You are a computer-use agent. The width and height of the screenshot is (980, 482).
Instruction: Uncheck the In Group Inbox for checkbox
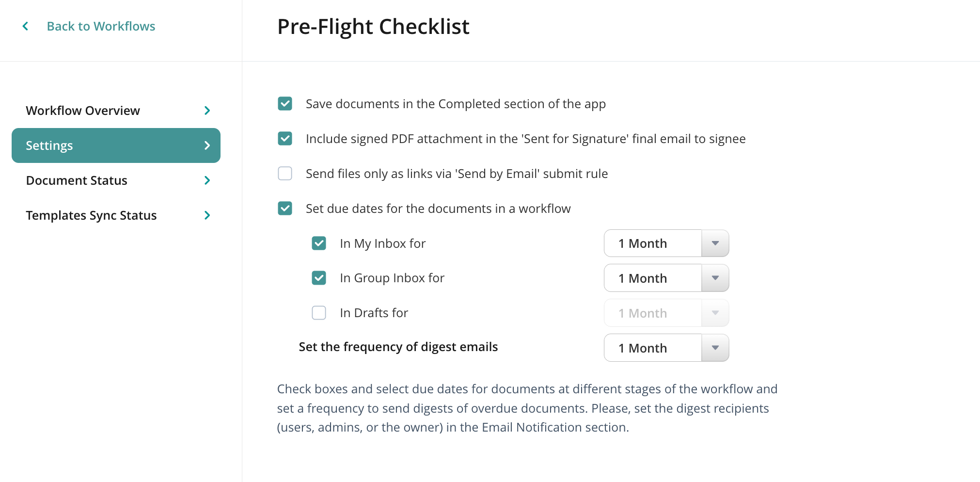319,278
